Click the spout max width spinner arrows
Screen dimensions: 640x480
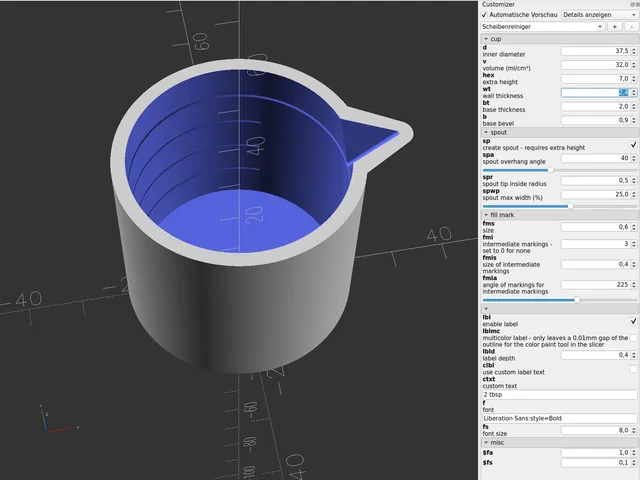pyautogui.click(x=634, y=194)
